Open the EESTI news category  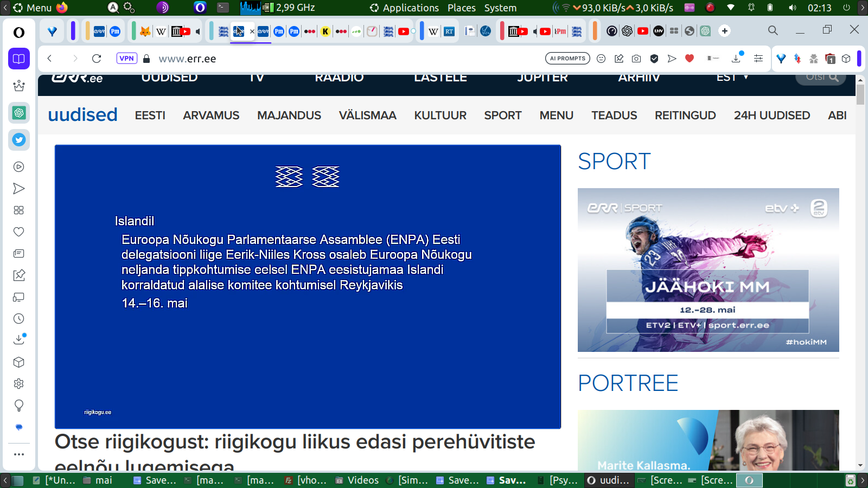(x=150, y=115)
